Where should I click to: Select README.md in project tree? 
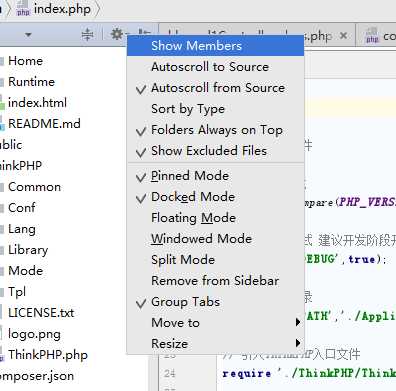pos(44,124)
